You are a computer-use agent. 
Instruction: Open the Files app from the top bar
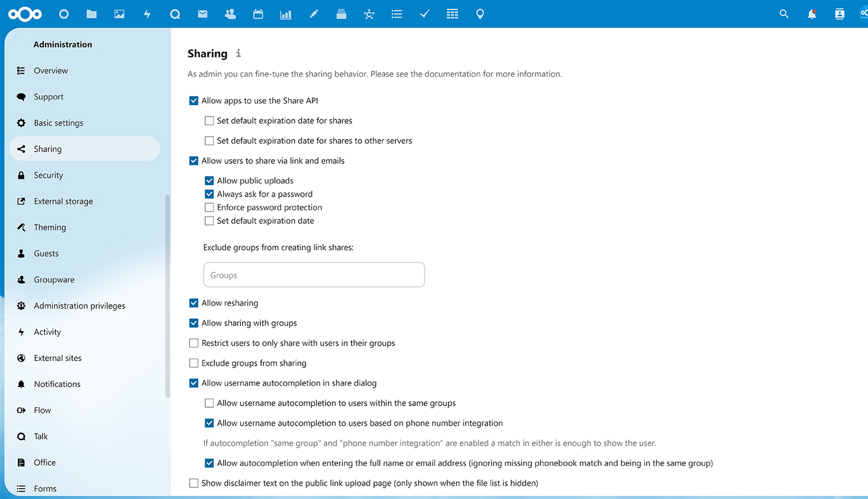coord(91,14)
